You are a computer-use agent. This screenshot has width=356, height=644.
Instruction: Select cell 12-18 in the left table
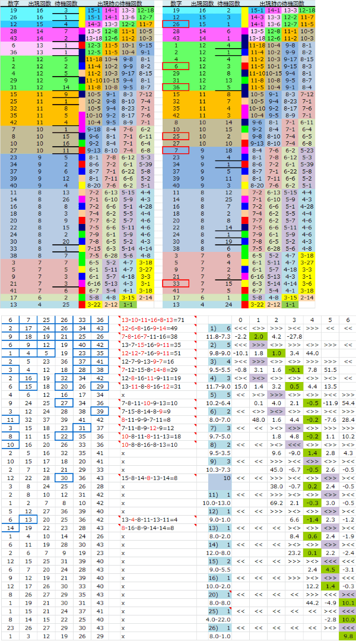point(144,10)
